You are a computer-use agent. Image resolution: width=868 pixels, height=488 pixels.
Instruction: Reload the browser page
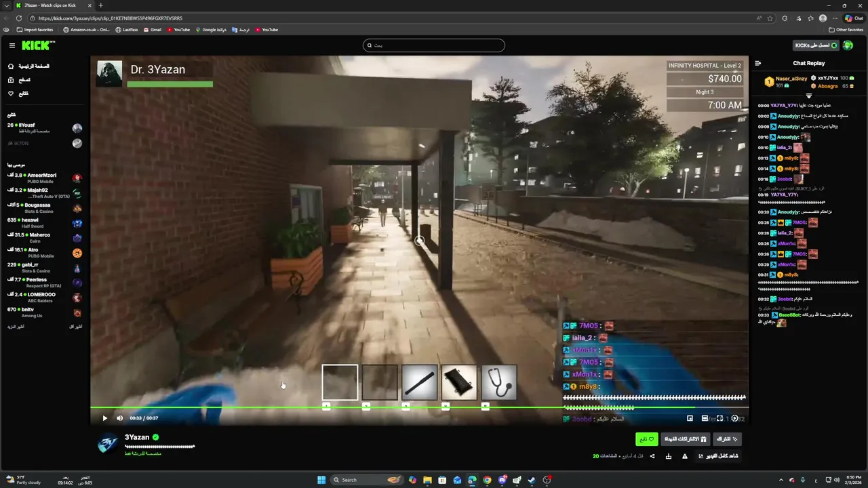tap(18, 18)
